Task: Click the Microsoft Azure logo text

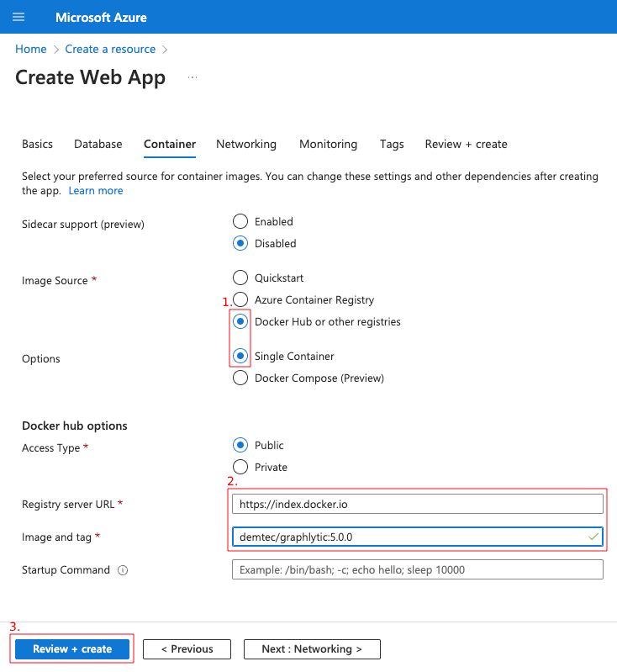Action: [x=101, y=17]
